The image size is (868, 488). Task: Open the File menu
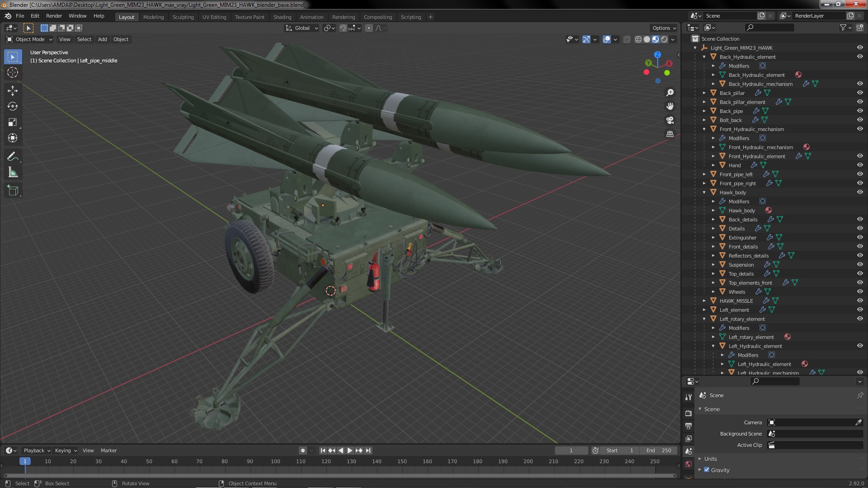(x=20, y=16)
